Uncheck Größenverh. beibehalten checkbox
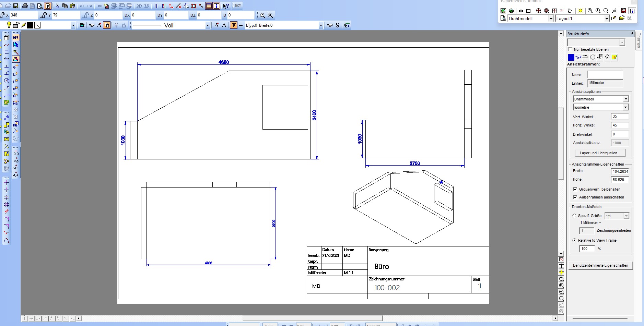Viewport: 644px width, 326px height. (x=575, y=189)
